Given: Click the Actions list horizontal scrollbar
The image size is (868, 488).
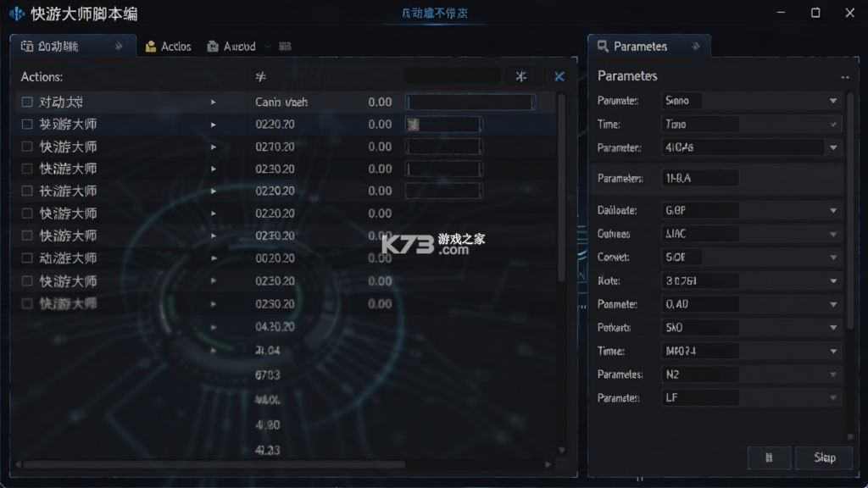Looking at the screenshot, I should [214, 465].
